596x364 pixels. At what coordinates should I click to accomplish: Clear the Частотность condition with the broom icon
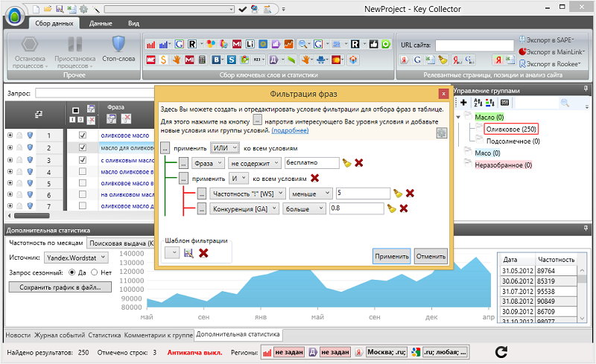[x=398, y=194]
